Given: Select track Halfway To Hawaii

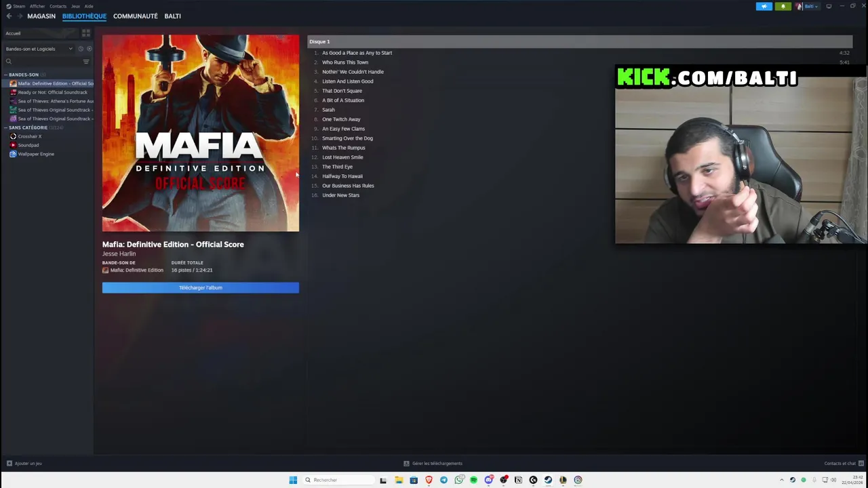Looking at the screenshot, I should click(x=342, y=176).
